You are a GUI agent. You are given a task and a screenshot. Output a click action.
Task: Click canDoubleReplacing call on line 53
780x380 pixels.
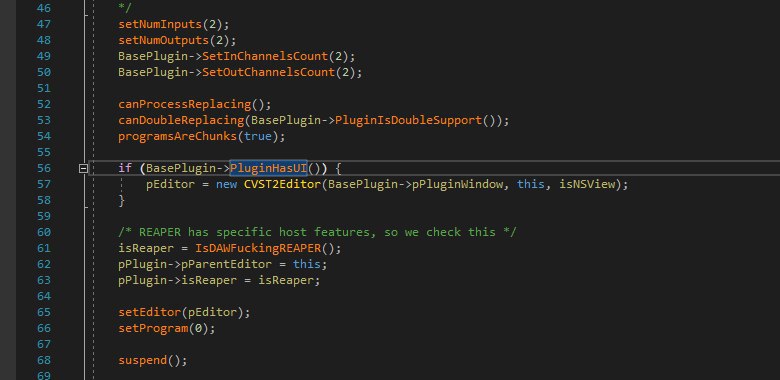[181, 120]
